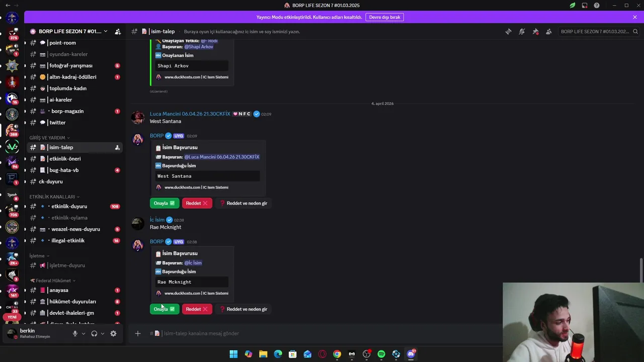The height and width of the screenshot is (362, 644).
Task: Toggle the member list panel
Action: (548, 31)
